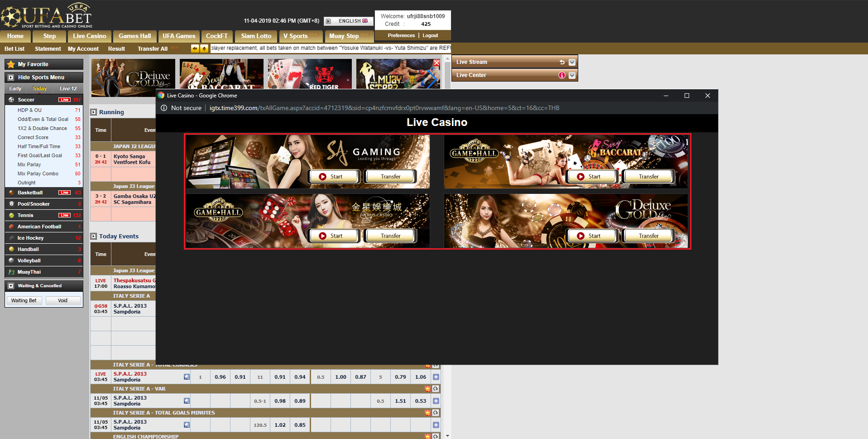This screenshot has height=439, width=868.
Task: Click odds 0.96 in Total Corners row
Action: [220, 377]
